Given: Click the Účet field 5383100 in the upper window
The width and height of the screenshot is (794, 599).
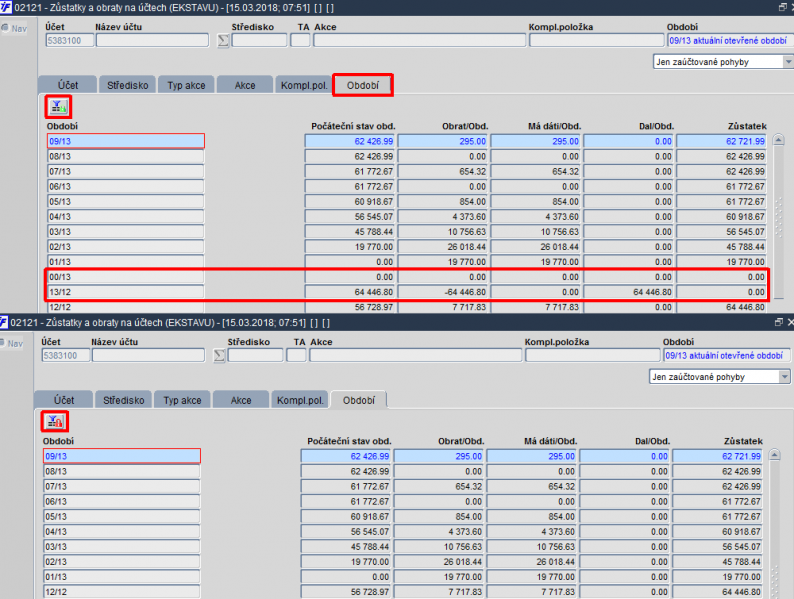Looking at the screenshot, I should 69,41.
